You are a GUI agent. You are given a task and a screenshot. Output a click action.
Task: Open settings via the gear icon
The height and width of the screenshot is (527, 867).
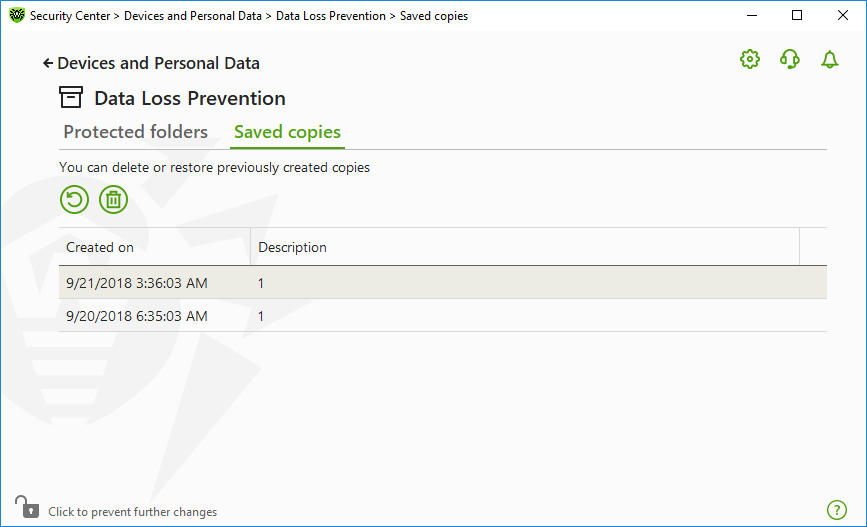click(x=750, y=59)
